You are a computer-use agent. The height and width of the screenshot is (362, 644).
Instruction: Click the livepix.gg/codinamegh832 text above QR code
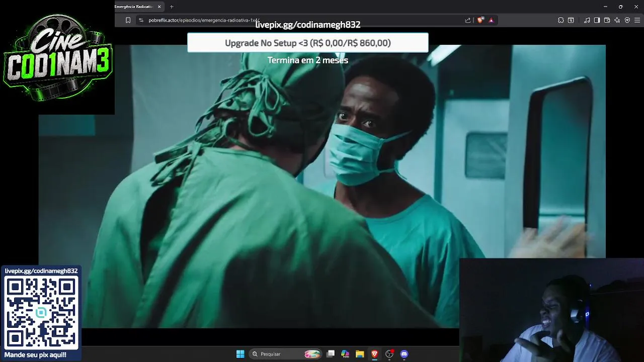41,271
